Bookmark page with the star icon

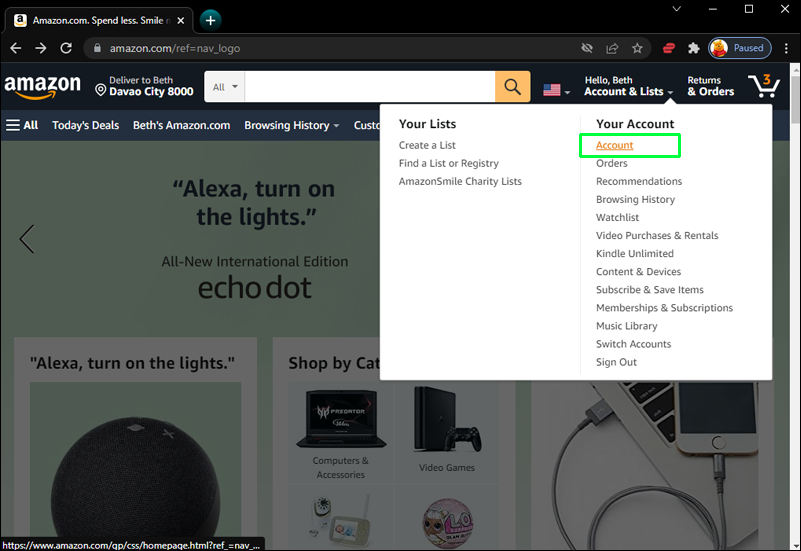[x=637, y=49]
